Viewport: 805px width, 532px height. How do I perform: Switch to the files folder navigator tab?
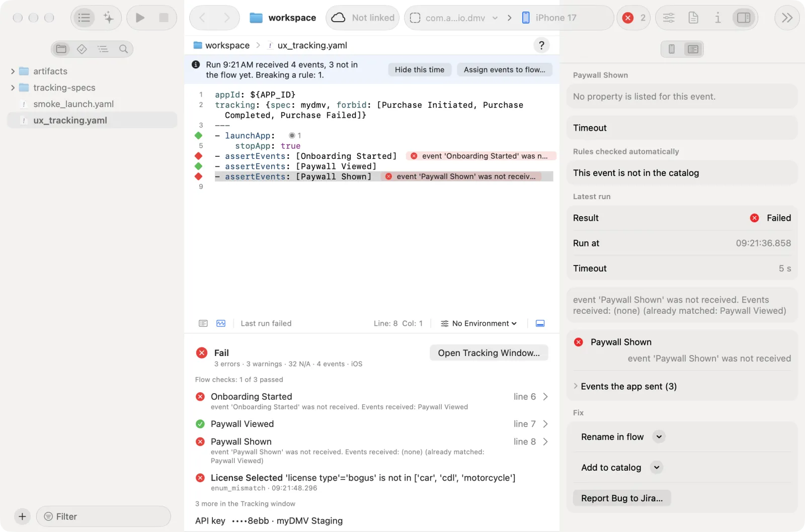click(x=61, y=49)
